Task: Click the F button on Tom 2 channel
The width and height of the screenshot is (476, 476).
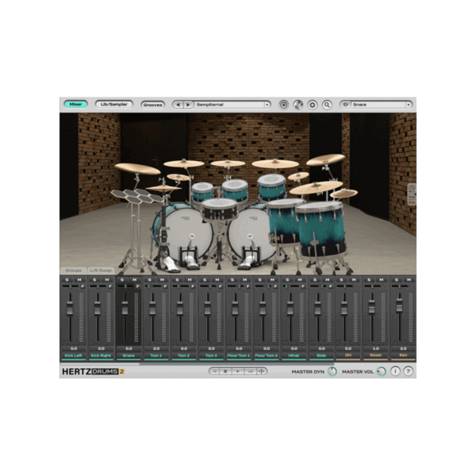Action: (x=193, y=286)
